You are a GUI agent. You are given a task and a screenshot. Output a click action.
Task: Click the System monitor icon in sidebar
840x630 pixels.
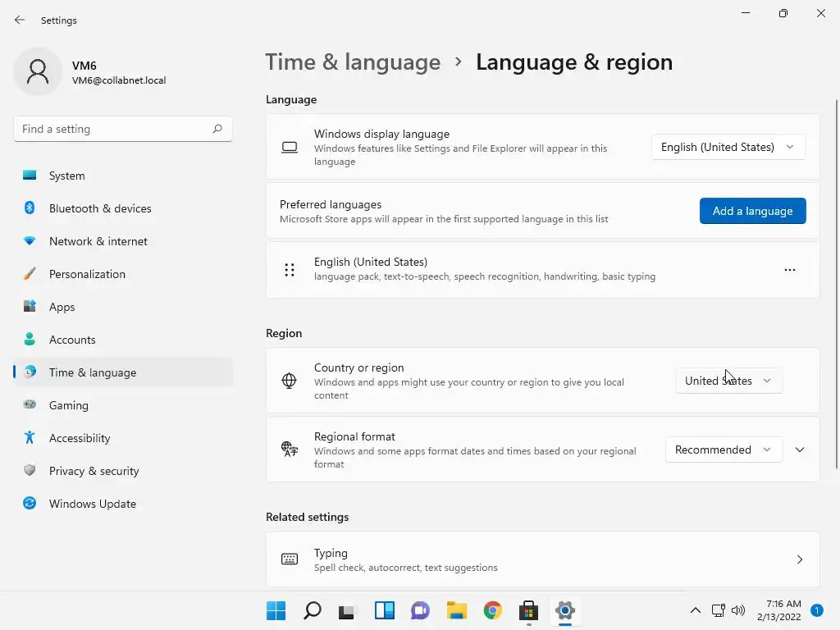(x=30, y=176)
